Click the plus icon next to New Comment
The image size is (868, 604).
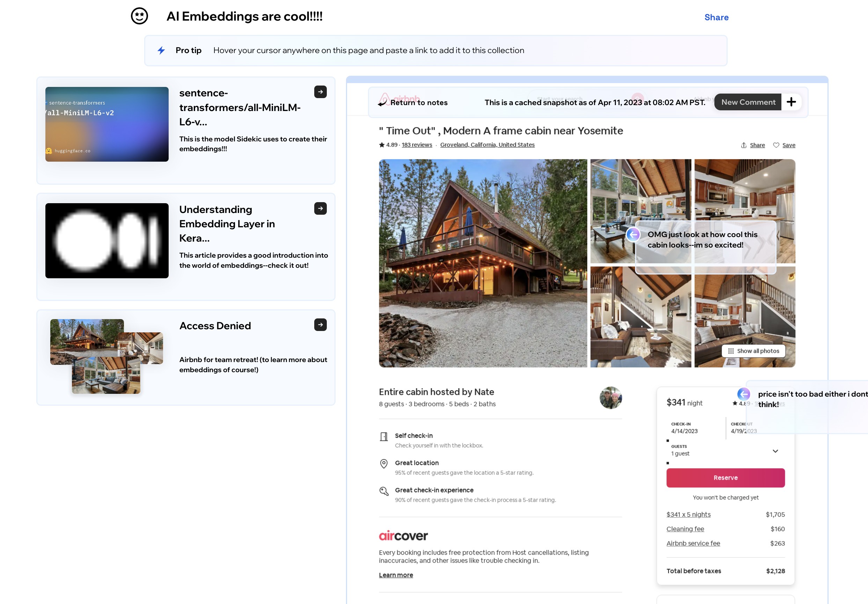click(791, 102)
